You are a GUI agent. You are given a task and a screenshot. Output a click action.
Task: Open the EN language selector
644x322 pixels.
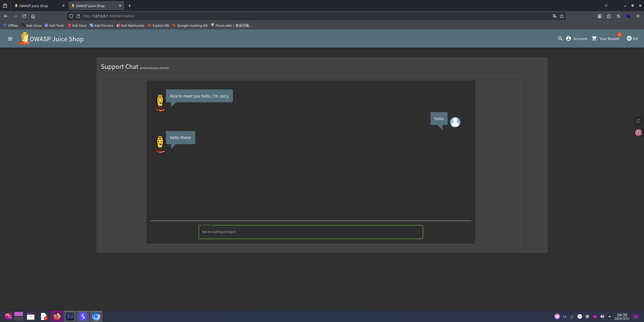tap(632, 39)
